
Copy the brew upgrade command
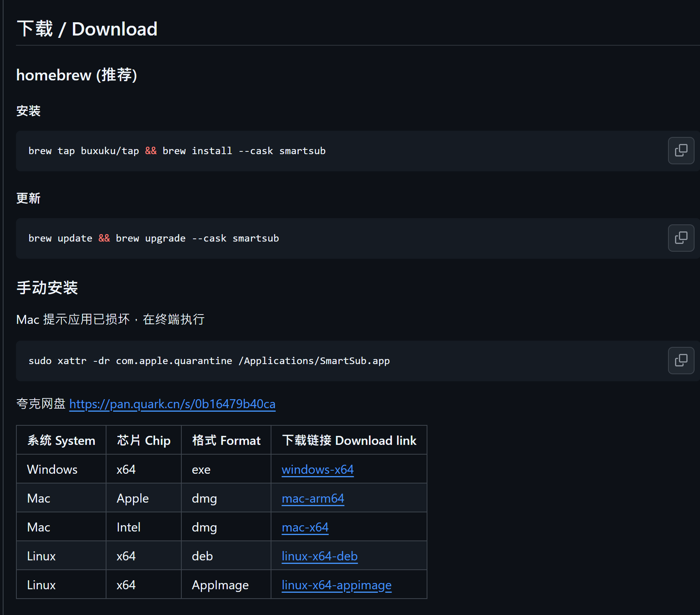(x=681, y=238)
